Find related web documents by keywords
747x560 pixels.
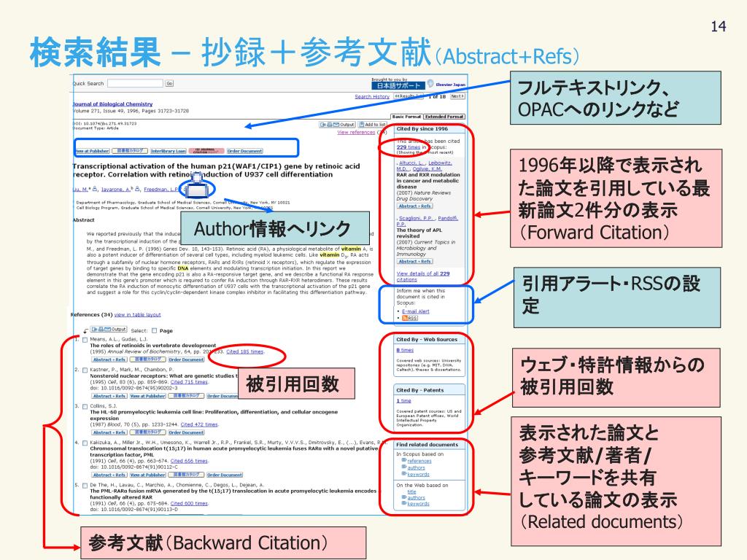418,503
